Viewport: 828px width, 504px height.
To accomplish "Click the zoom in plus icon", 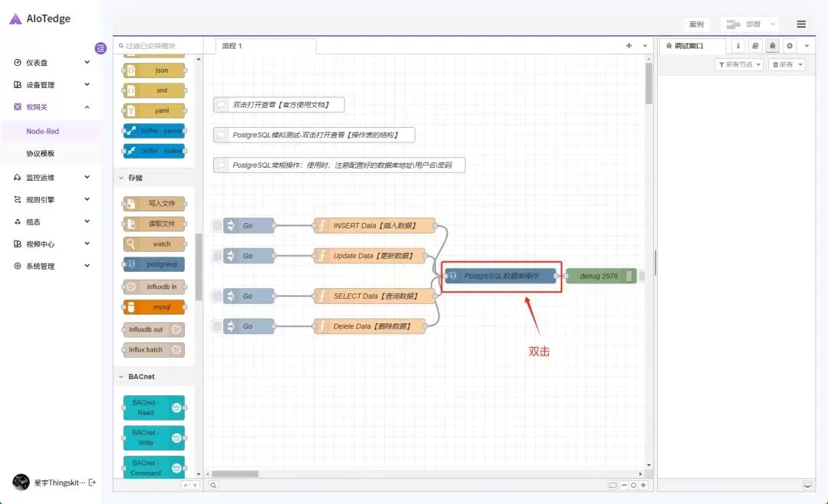I will (x=643, y=485).
